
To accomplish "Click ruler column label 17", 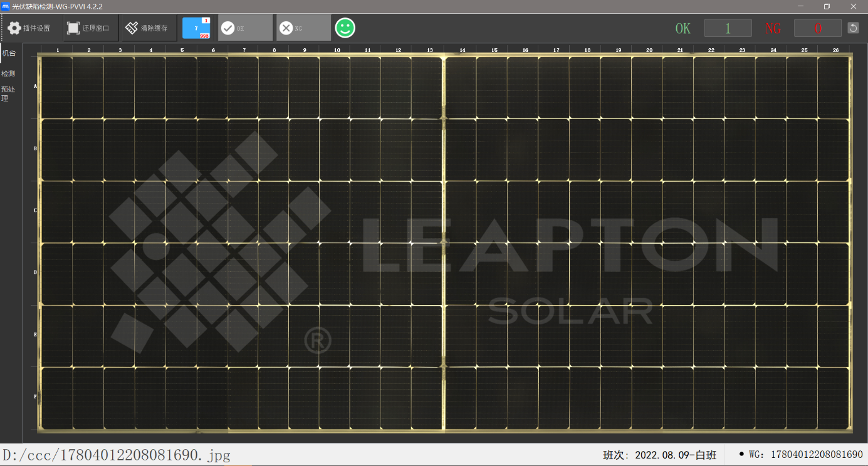I will (x=557, y=49).
